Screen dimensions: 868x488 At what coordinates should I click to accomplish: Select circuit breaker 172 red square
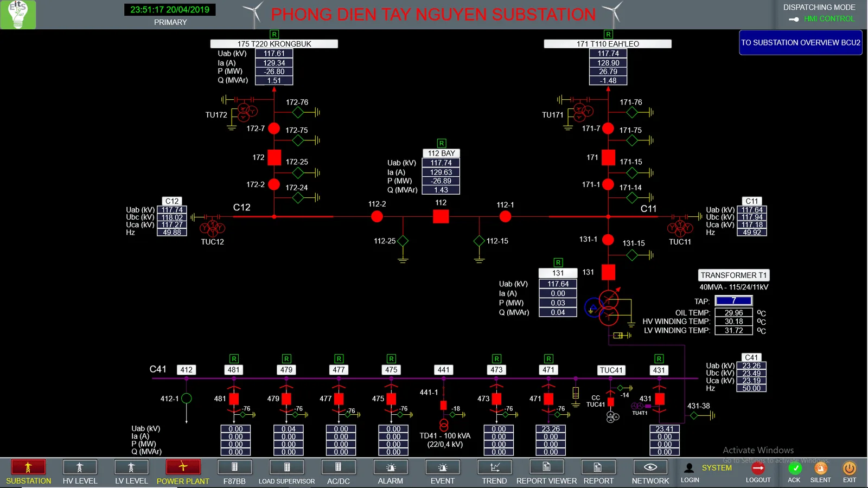(275, 157)
